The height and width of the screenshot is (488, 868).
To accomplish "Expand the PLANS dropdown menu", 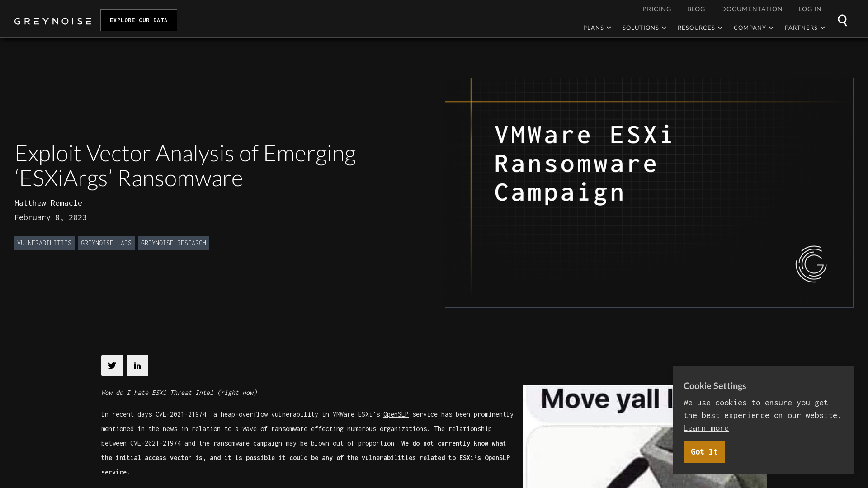I will [x=597, y=28].
